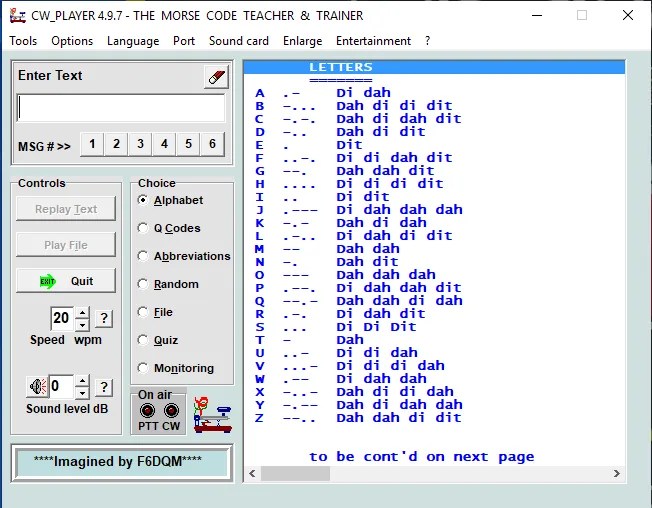Viewport: 652px width, 508px height.
Task: Increase sound level dB with up arrow
Action: pos(83,381)
